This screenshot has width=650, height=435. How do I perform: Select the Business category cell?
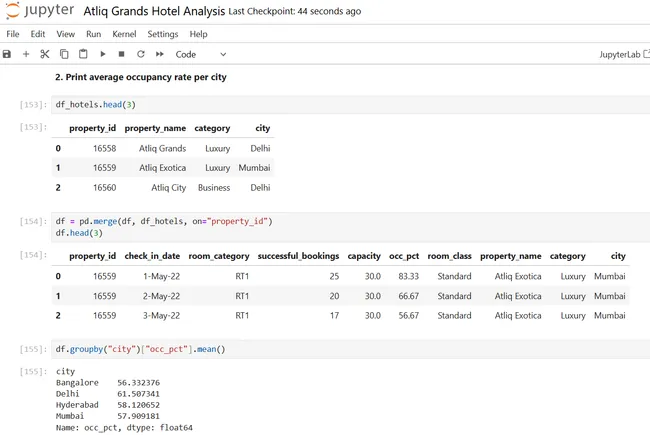coord(214,188)
